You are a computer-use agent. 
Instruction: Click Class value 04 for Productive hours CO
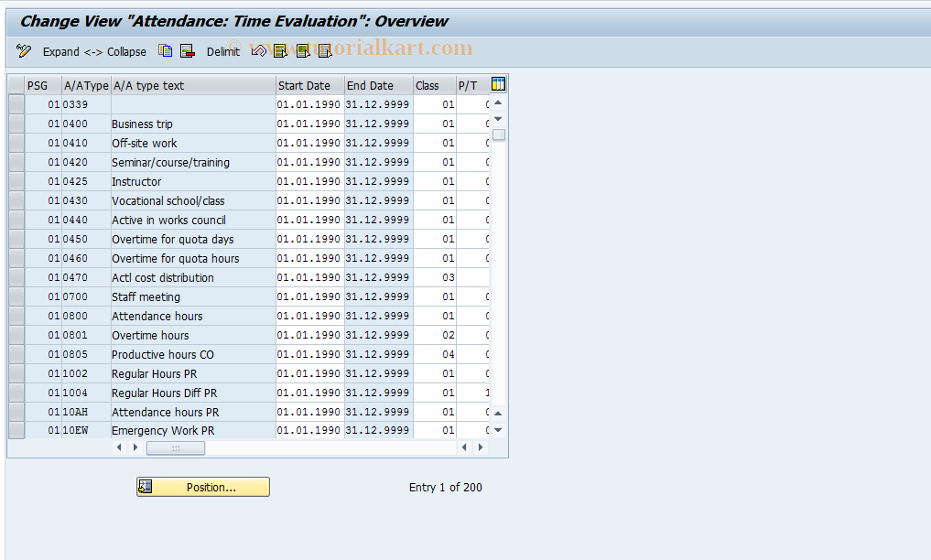(435, 354)
